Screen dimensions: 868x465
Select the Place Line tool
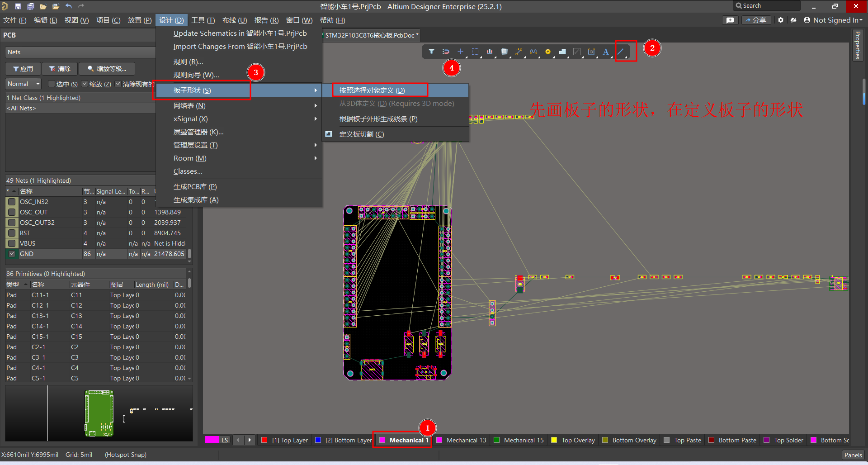coord(621,52)
